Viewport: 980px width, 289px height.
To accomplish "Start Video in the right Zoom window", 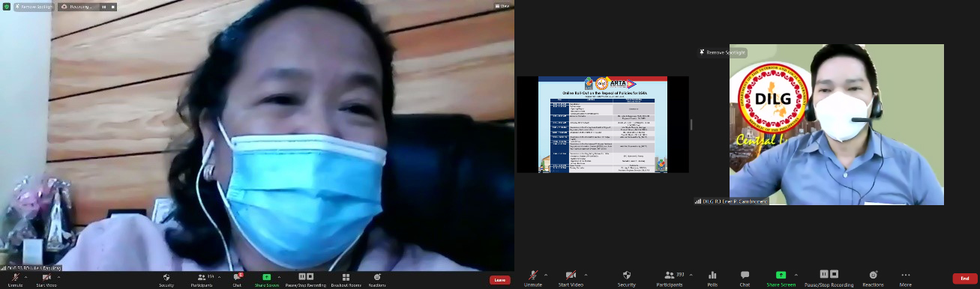I will [x=571, y=279].
